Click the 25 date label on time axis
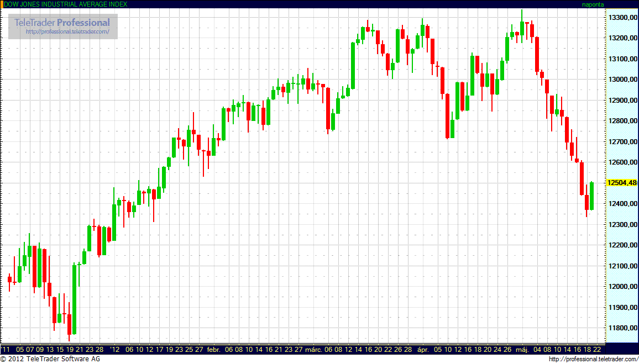 click(189, 350)
